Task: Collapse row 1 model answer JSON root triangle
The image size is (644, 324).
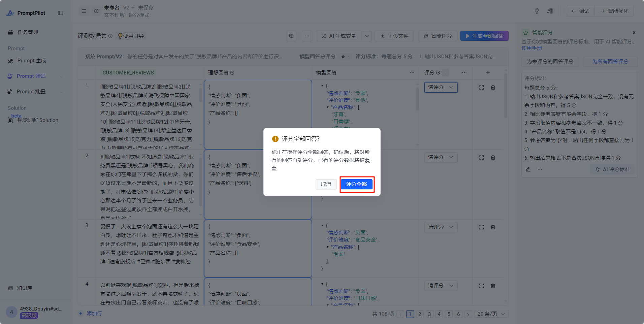Action: pos(322,86)
